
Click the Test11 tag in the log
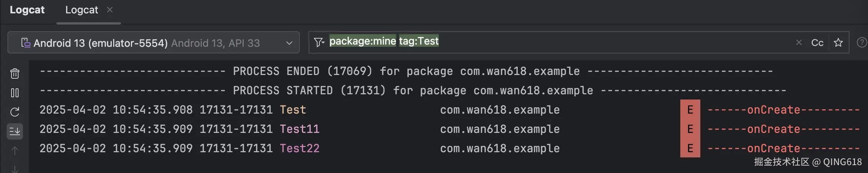click(299, 129)
